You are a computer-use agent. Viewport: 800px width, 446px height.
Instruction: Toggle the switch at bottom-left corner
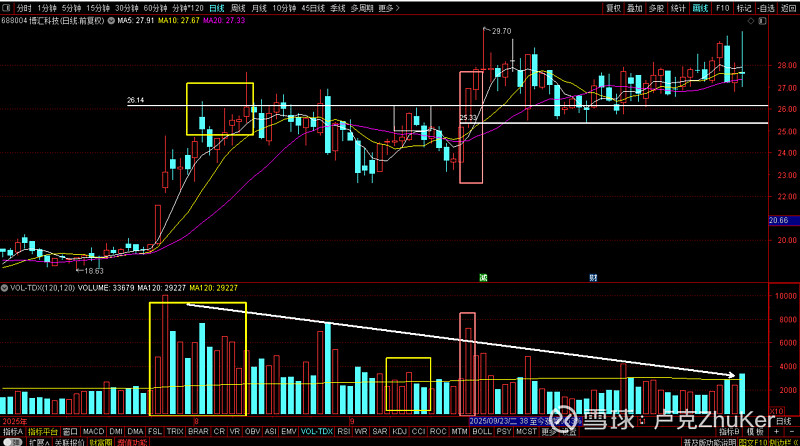[12, 442]
